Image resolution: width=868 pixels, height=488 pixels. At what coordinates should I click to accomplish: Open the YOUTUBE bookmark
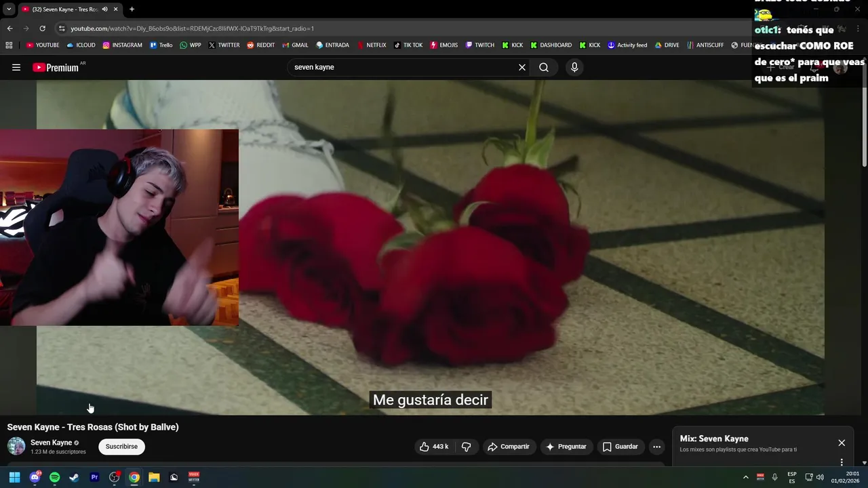[x=43, y=45]
